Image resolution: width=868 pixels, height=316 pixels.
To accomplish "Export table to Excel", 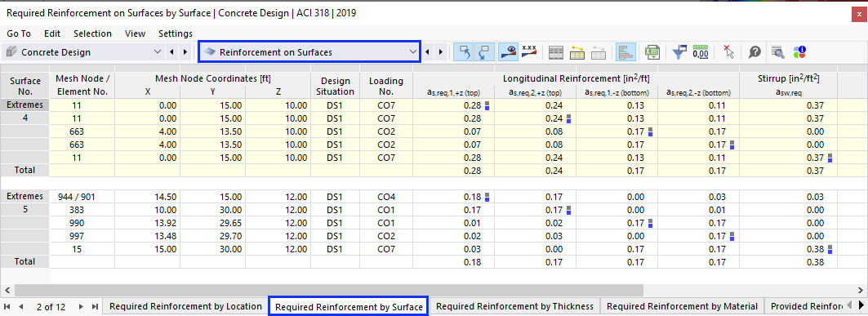I will click(x=652, y=52).
